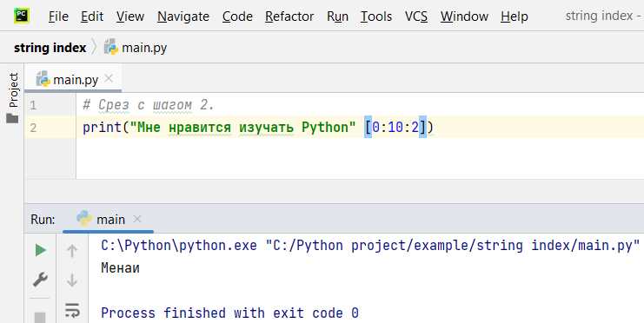Click string index breadcrumb

point(50,48)
